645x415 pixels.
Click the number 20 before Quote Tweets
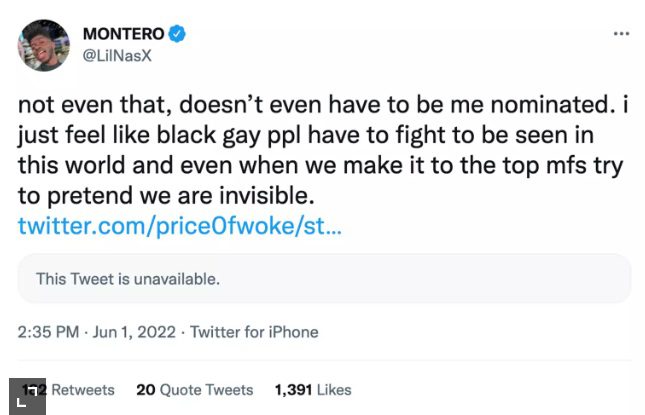click(145, 389)
